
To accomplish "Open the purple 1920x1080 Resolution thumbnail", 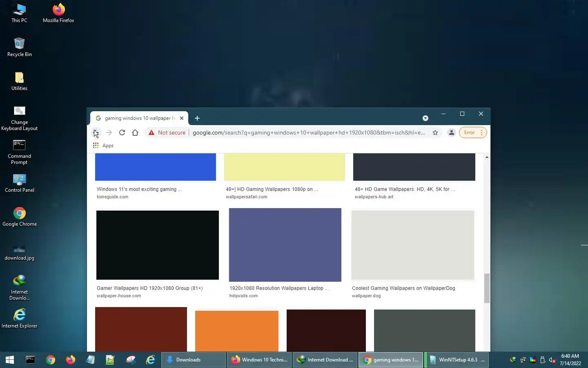I will [285, 245].
